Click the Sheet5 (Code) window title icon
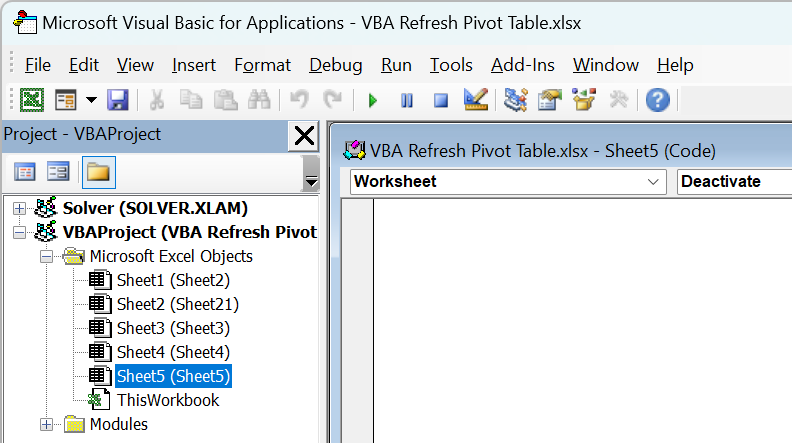 pos(354,150)
